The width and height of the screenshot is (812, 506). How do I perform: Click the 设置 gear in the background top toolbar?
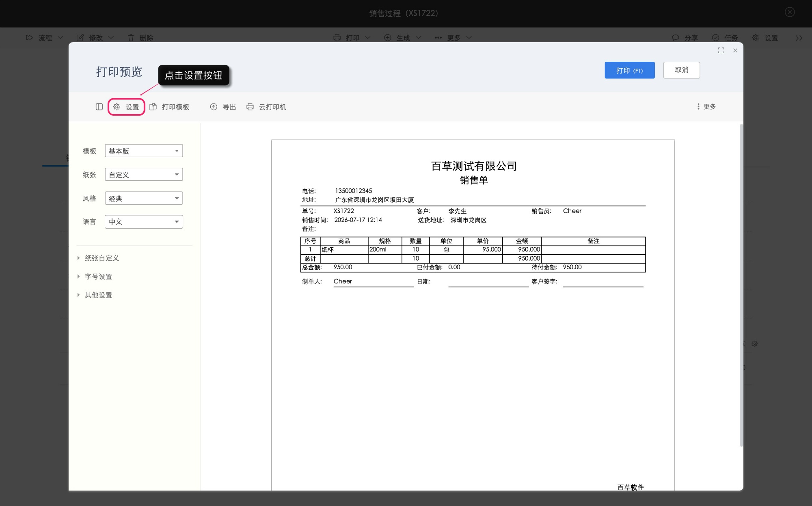[765, 38]
